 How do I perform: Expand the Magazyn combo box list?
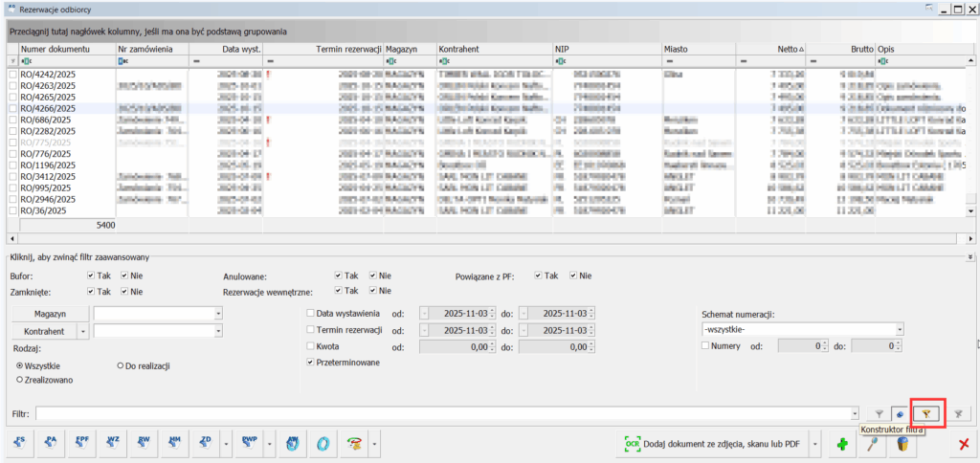[218, 314]
